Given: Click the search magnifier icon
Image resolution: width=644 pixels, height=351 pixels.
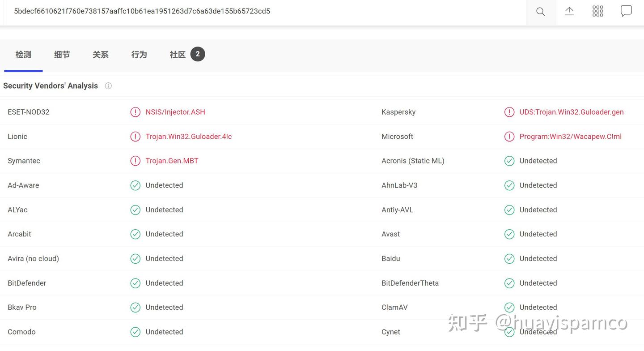Looking at the screenshot, I should coord(540,12).
